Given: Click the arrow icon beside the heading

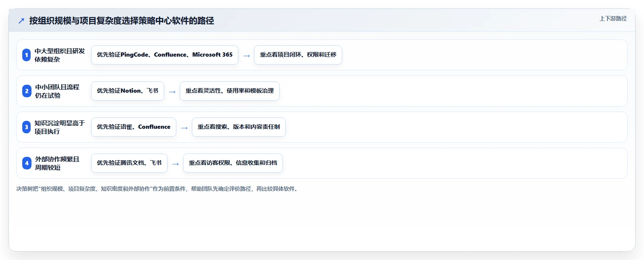Looking at the screenshot, I should (21, 21).
